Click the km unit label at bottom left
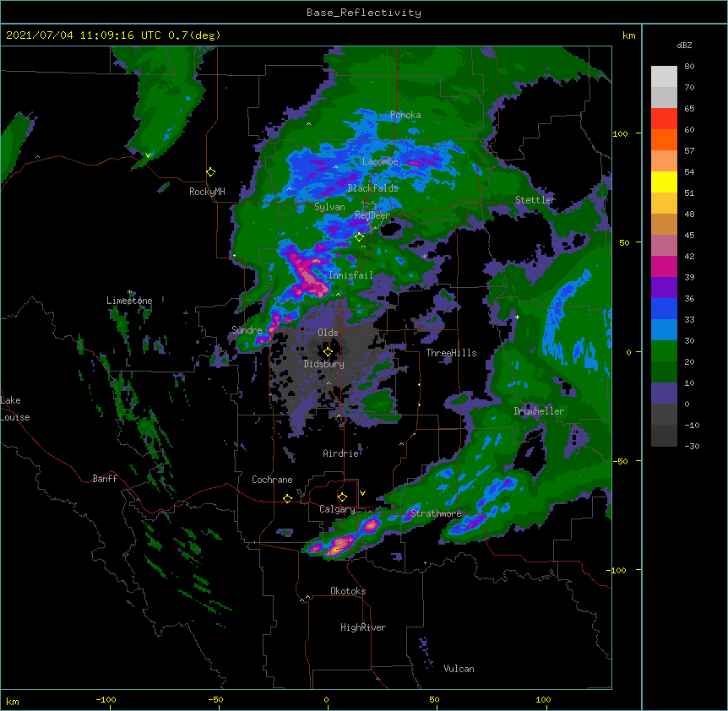The height and width of the screenshot is (711, 728). click(13, 701)
